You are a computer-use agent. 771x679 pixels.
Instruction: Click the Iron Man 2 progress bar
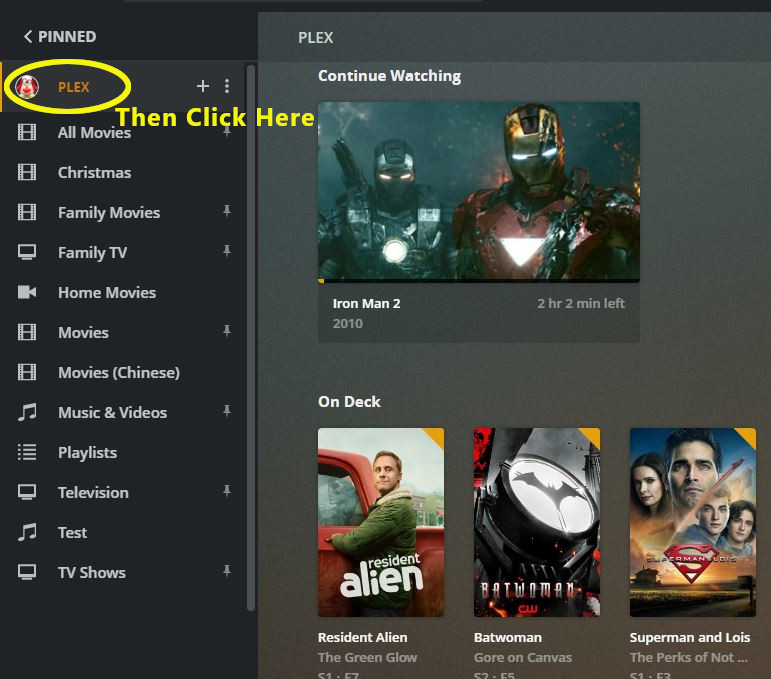pyautogui.click(x=479, y=281)
